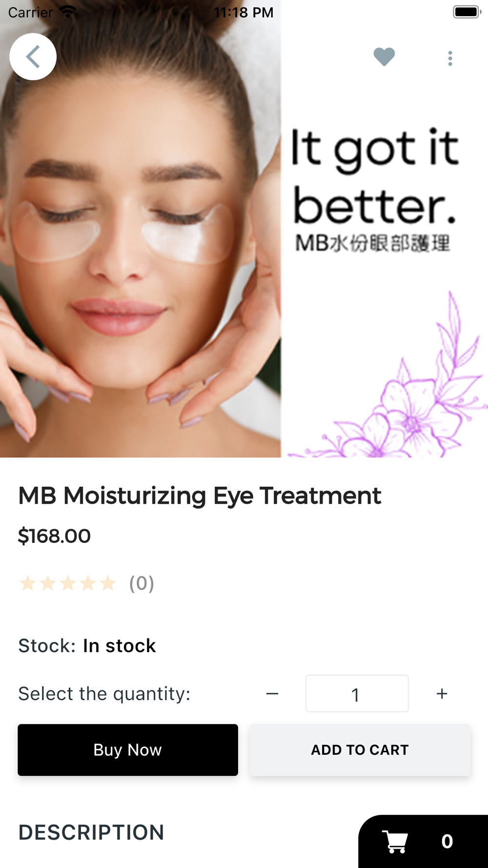Tap the cart item count badge
Viewport: 488px width, 868px height.
click(447, 841)
